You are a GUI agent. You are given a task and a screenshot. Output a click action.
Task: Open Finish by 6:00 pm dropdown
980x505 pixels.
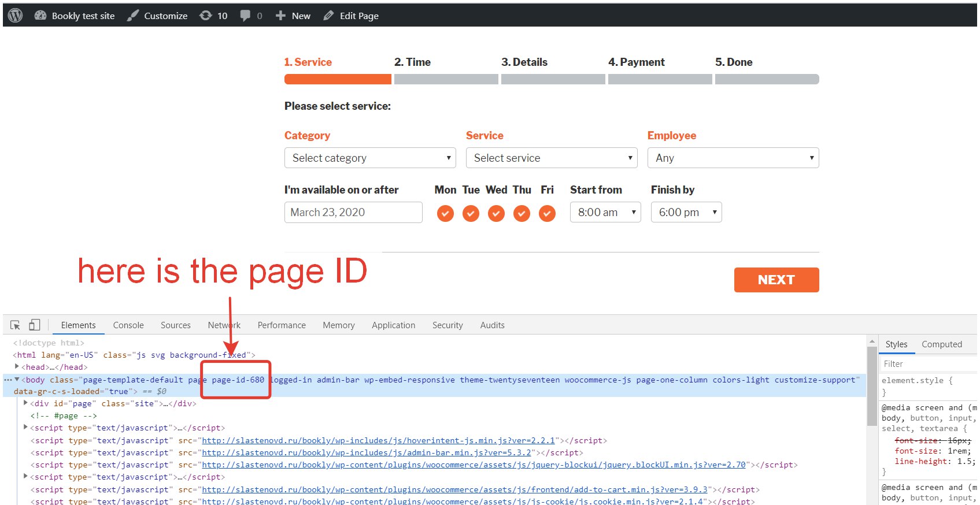[686, 212]
